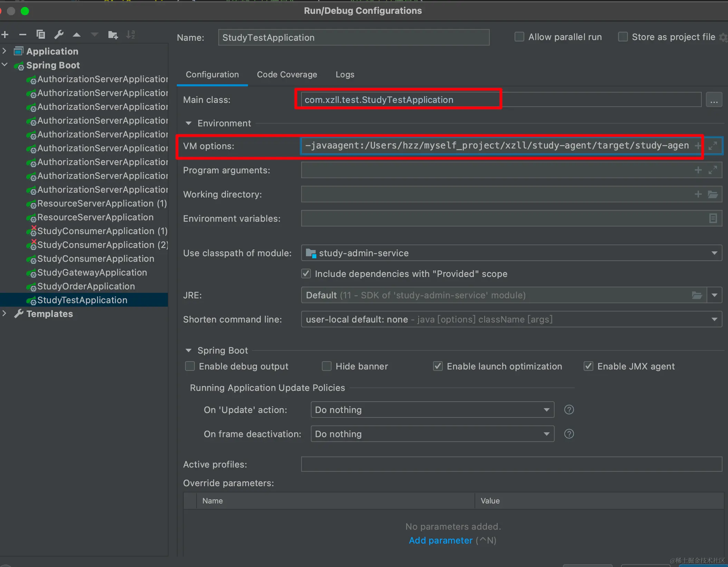Add new configuration with plus icon
The image size is (728, 567).
tap(5, 35)
